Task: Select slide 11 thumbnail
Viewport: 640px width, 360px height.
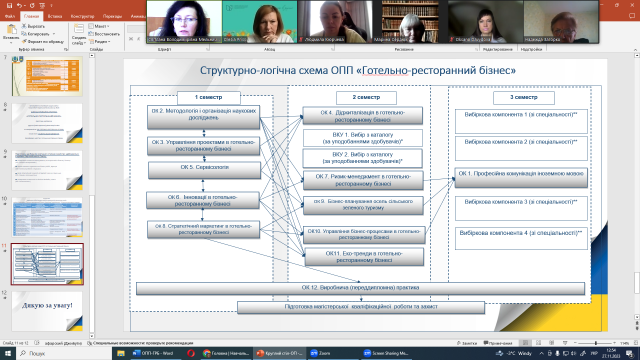Action: [x=47, y=264]
